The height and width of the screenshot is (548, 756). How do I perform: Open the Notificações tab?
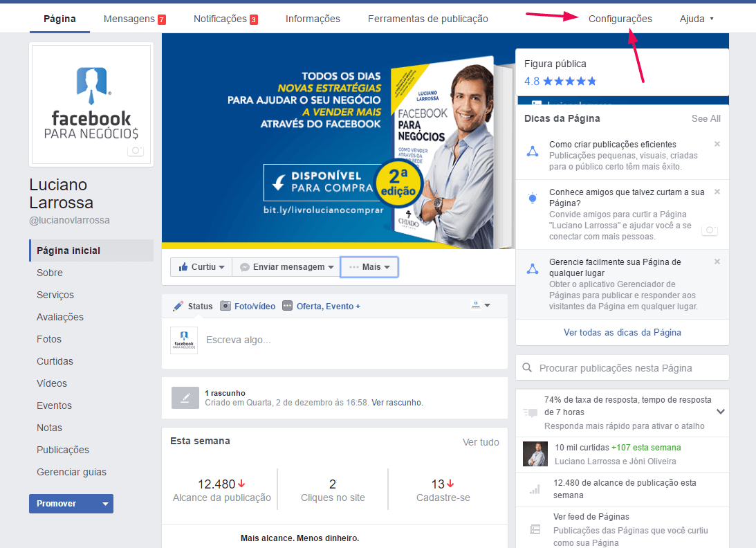pyautogui.click(x=220, y=19)
